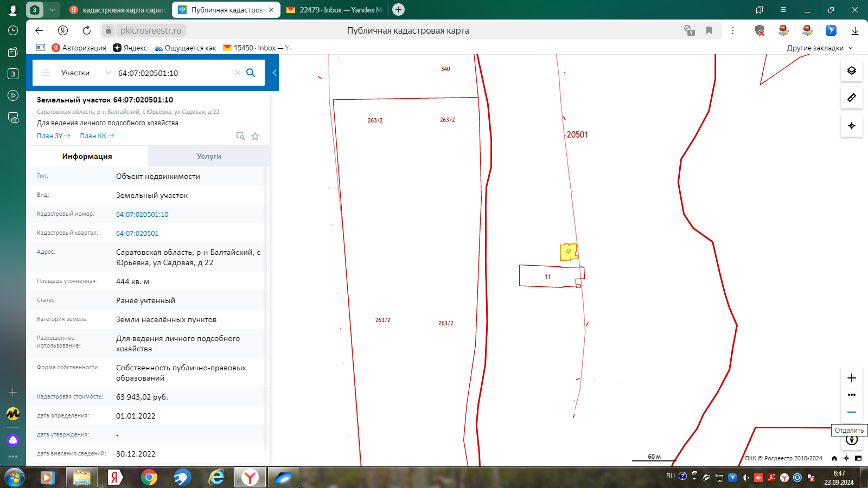Reload the page in browser

(x=87, y=30)
